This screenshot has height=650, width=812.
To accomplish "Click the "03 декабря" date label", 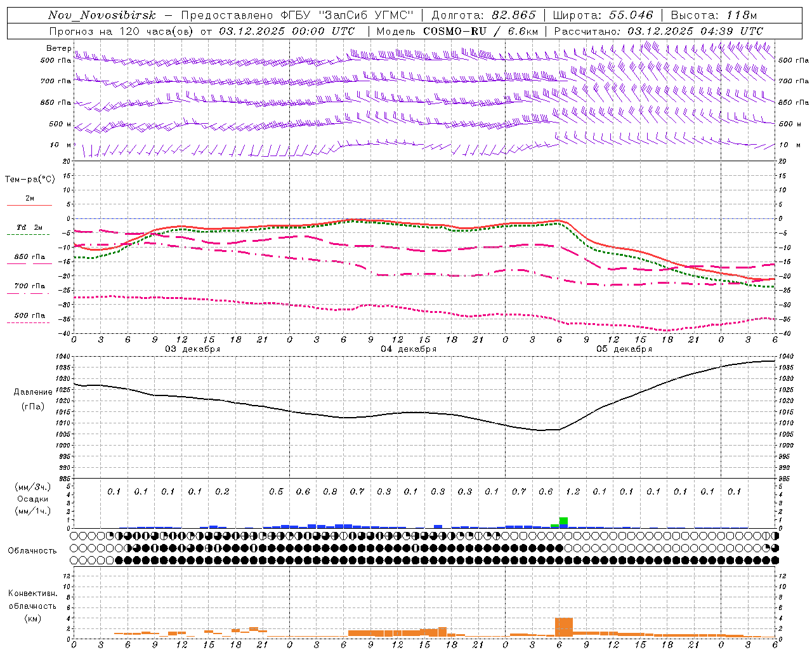I will pyautogui.click(x=193, y=349).
